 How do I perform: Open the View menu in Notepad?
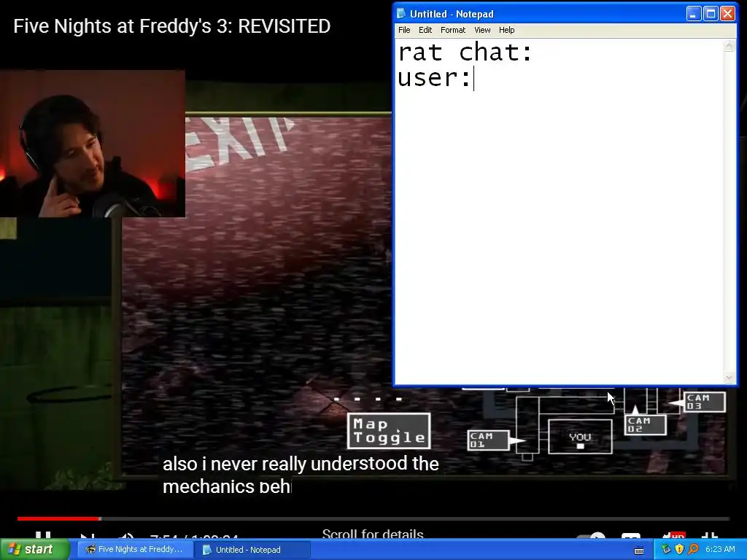482,30
